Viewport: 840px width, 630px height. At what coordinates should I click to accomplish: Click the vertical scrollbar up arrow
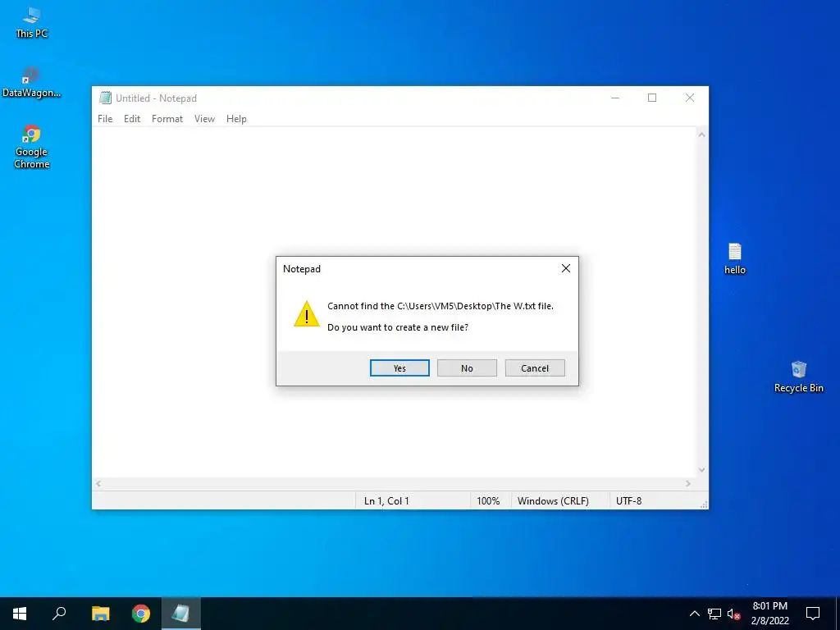(701, 135)
